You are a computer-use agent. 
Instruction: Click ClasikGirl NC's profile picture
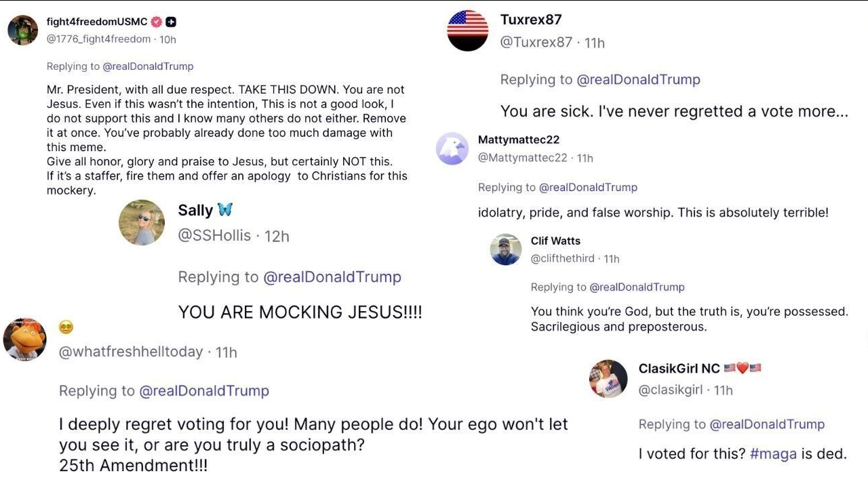[608, 378]
